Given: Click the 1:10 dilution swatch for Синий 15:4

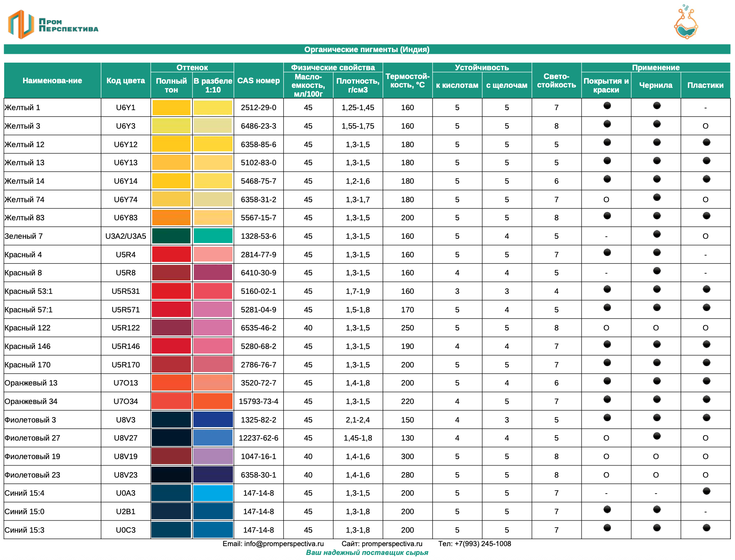Looking at the screenshot, I should coord(213,493).
